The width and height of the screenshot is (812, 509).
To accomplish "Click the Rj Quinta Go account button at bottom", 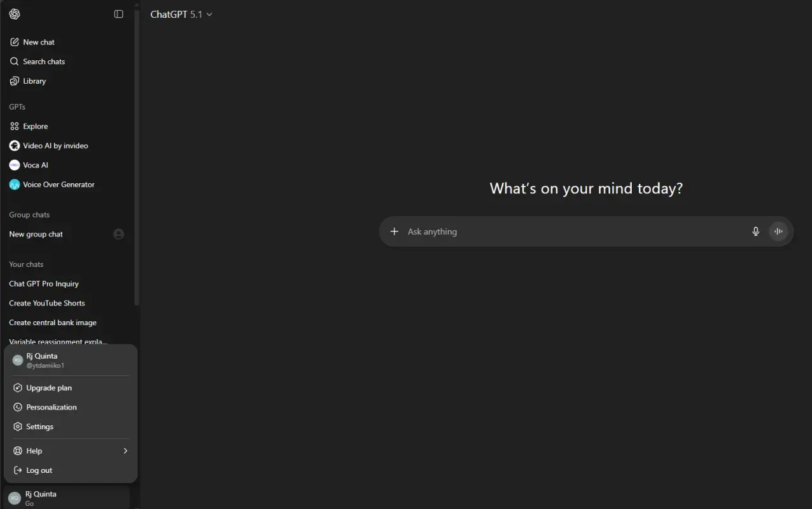I will click(x=67, y=498).
